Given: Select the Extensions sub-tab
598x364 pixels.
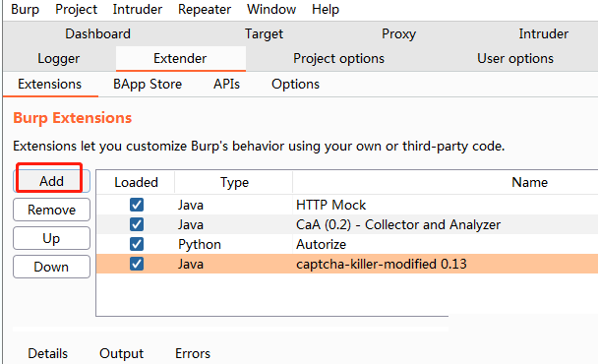Looking at the screenshot, I should [49, 84].
